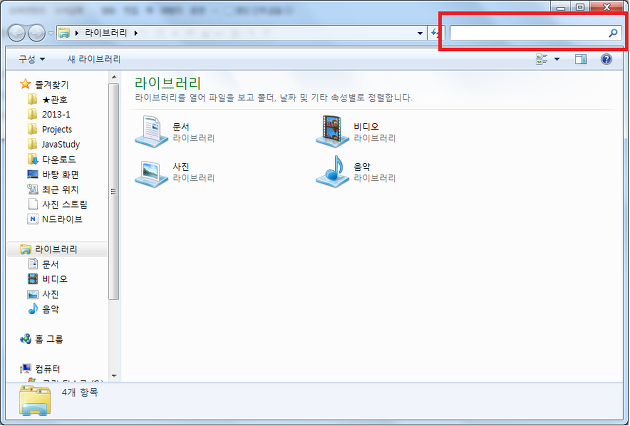Click the 사진 label in main pane

point(181,166)
